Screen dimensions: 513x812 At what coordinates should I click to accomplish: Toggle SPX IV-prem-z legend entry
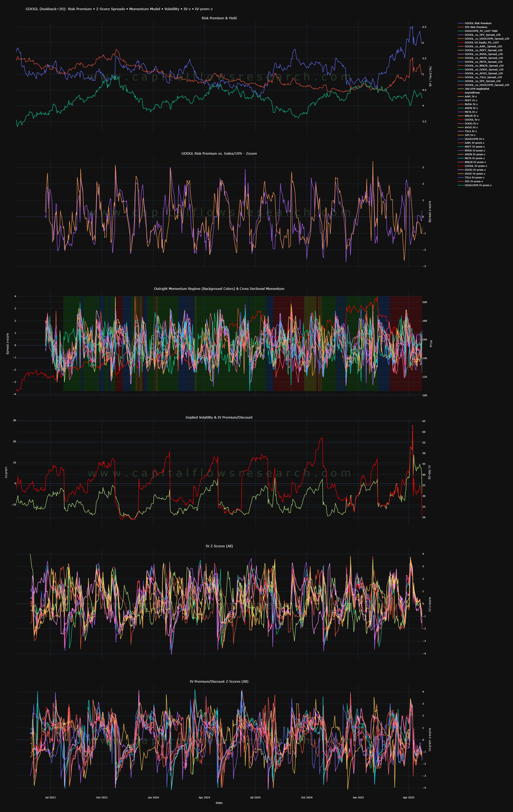click(x=470, y=181)
